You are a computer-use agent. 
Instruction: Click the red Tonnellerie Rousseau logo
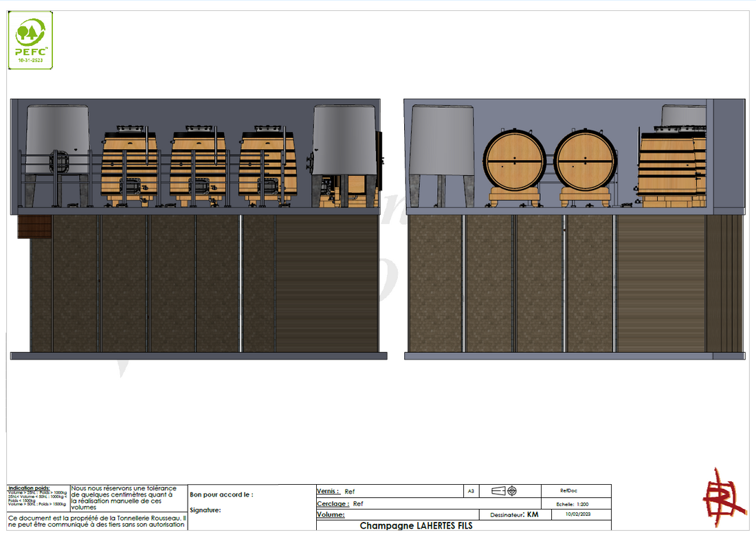click(x=723, y=497)
